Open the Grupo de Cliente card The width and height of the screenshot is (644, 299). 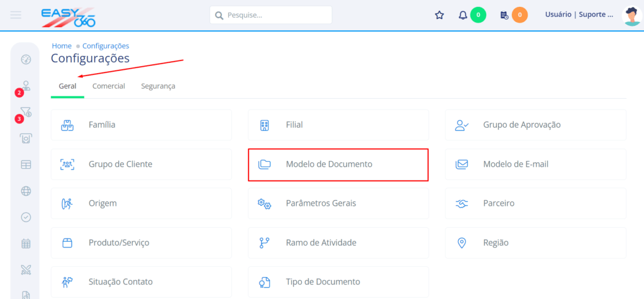point(142,164)
